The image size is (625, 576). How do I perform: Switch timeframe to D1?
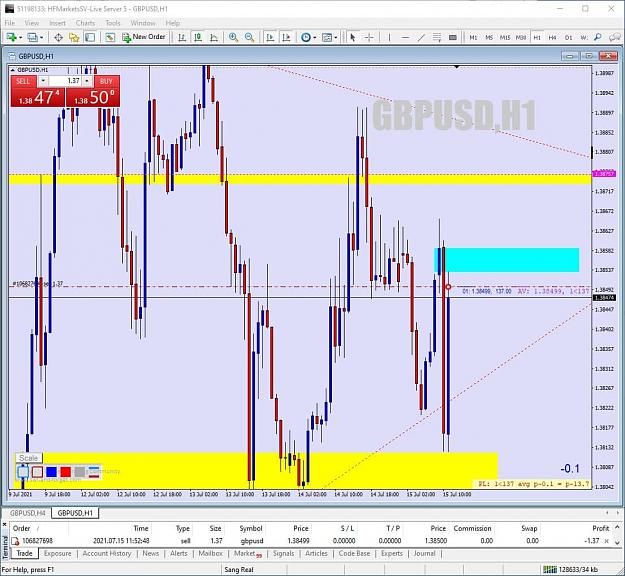click(x=568, y=37)
